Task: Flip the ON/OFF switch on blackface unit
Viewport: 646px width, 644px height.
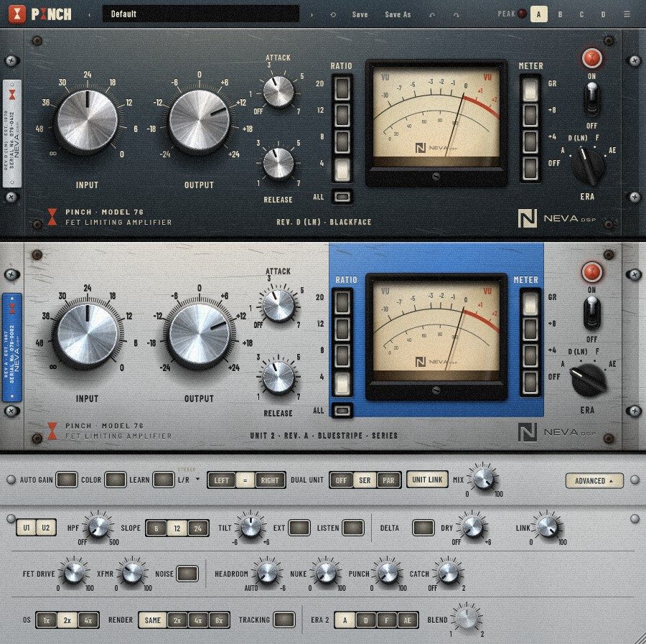Action: 592,99
